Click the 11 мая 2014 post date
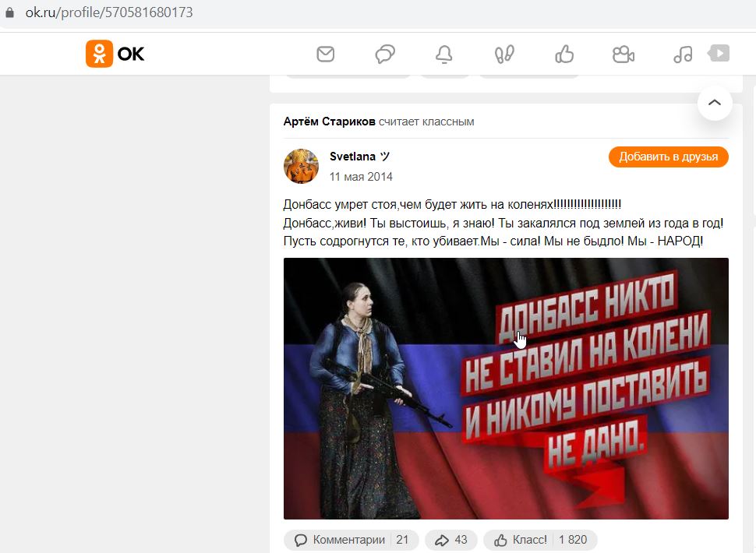Image resolution: width=756 pixels, height=553 pixels. pos(361,177)
